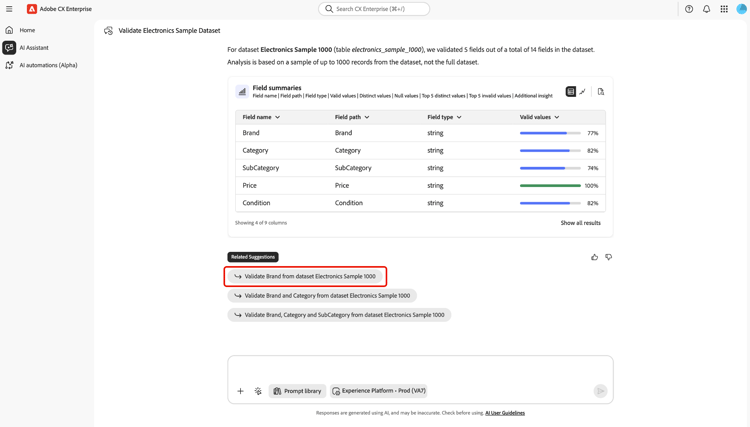The width and height of the screenshot is (750, 427).
Task: Click the Category row 82% value
Action: pyautogui.click(x=593, y=151)
